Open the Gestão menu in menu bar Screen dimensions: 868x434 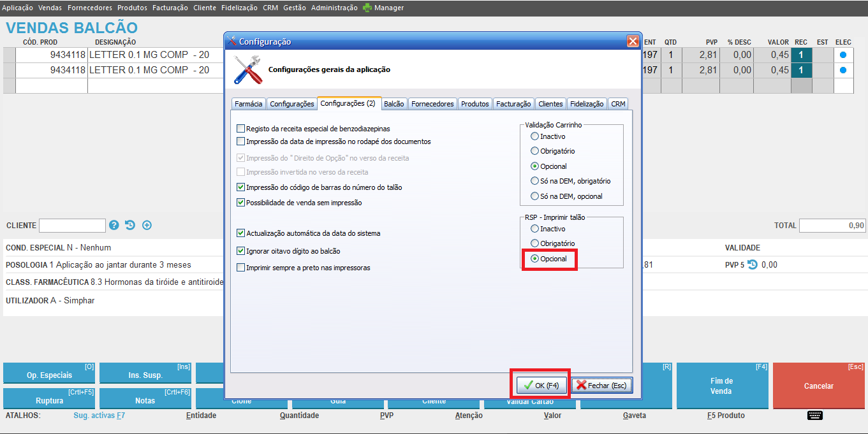[295, 8]
